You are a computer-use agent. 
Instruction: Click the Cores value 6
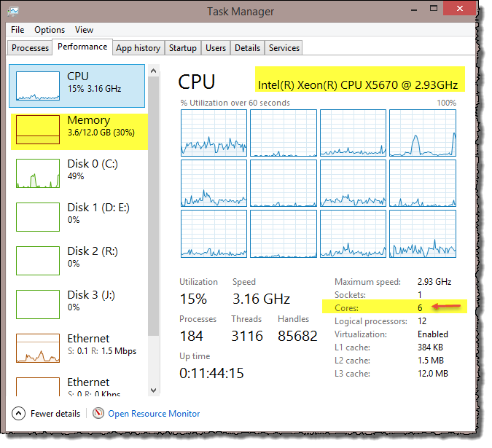pyautogui.click(x=420, y=308)
